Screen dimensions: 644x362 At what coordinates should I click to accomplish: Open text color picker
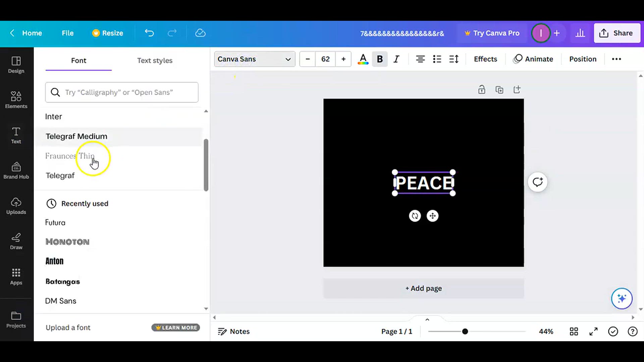(363, 59)
